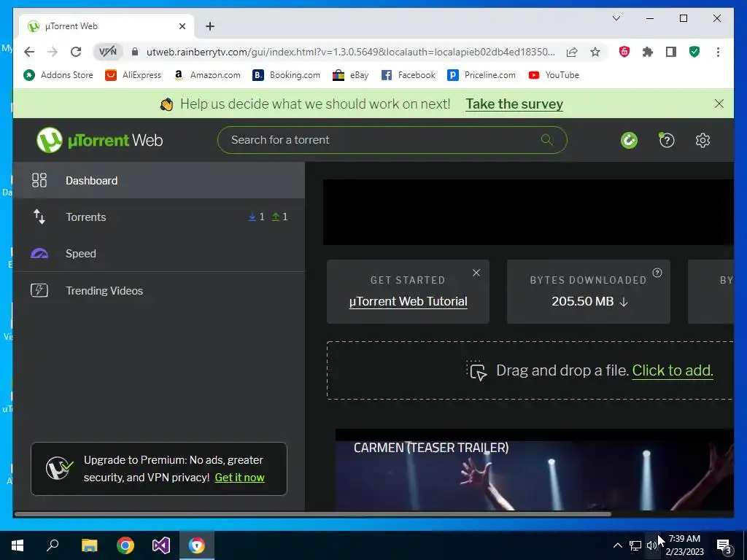
Task: Open Trending Videos in sidebar
Action: [x=158, y=290]
